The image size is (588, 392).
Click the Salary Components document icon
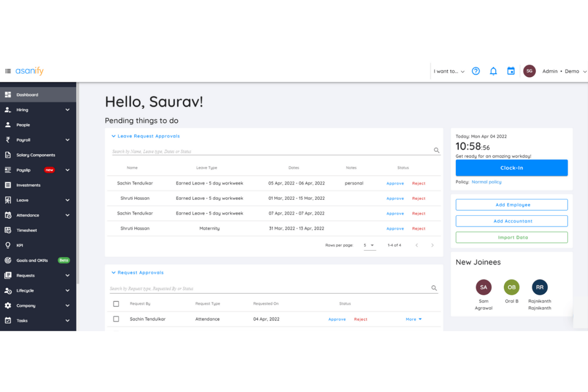pos(8,155)
